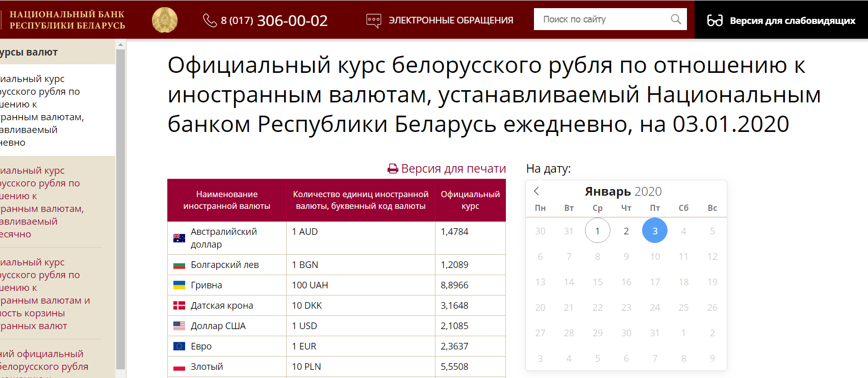Screen dimensions: 868x378
Task: Open Версия для слабовидящих mode
Action: 792,21
